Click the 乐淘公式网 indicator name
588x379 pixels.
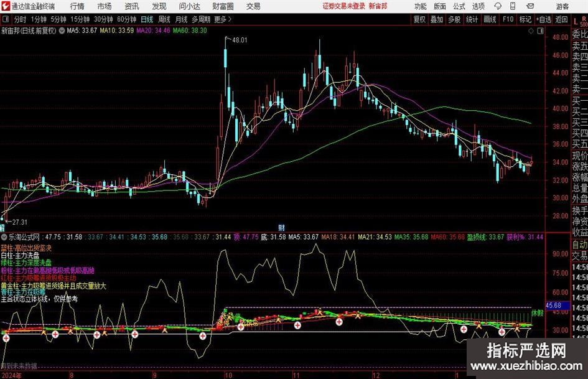pyautogui.click(x=24, y=237)
